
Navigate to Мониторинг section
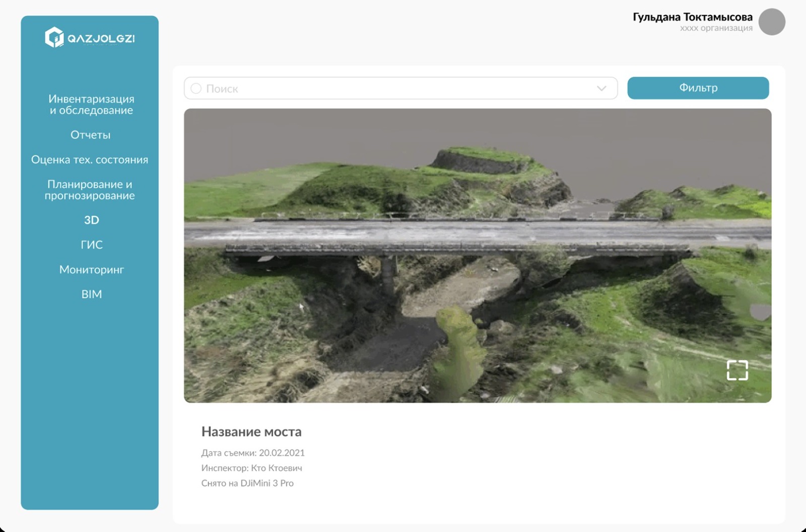click(x=91, y=269)
